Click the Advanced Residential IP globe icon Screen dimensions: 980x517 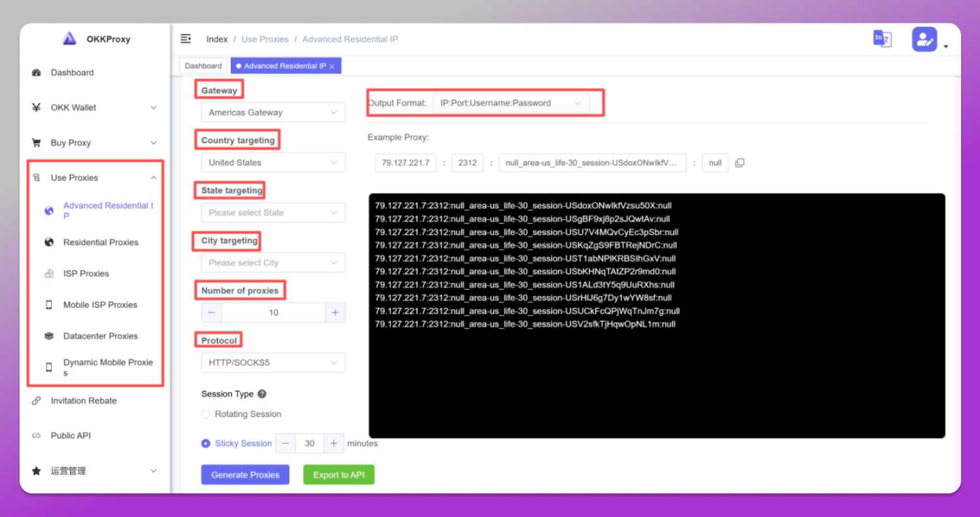pos(48,211)
